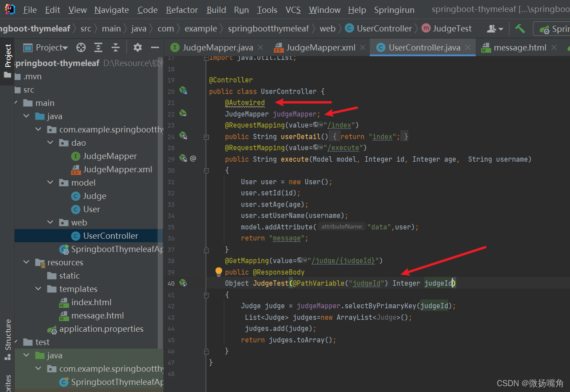Select the .mvn folder
The height and width of the screenshot is (392, 570).
(x=28, y=76)
